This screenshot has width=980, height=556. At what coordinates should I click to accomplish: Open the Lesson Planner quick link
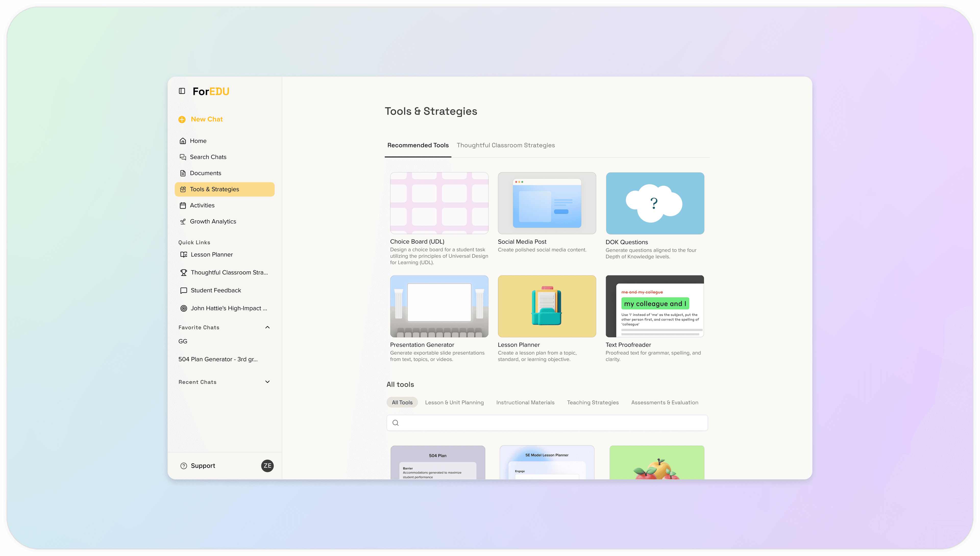point(212,254)
